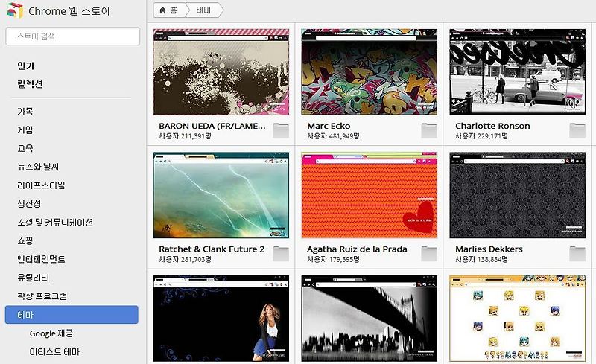Click the Marlies Dekkers title link

tap(489, 249)
